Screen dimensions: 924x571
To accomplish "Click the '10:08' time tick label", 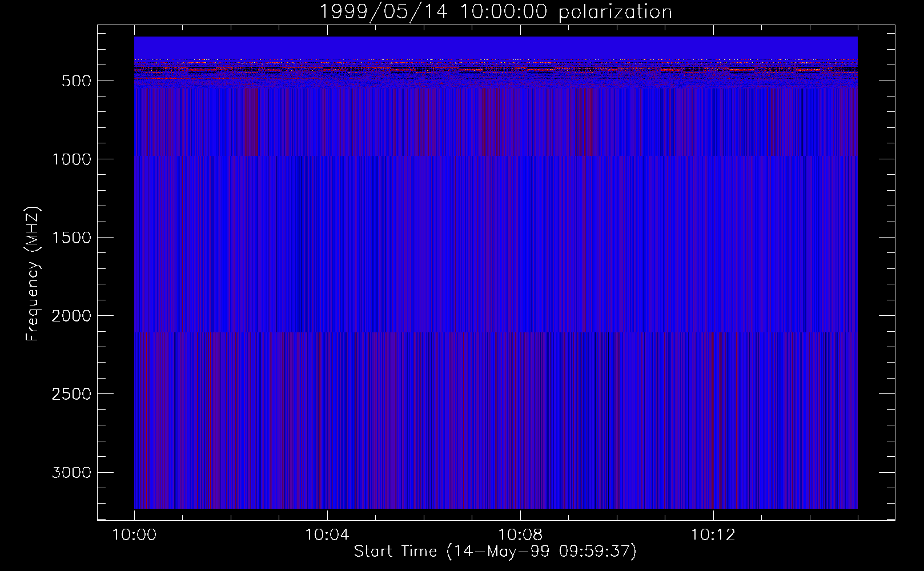I will [x=520, y=535].
